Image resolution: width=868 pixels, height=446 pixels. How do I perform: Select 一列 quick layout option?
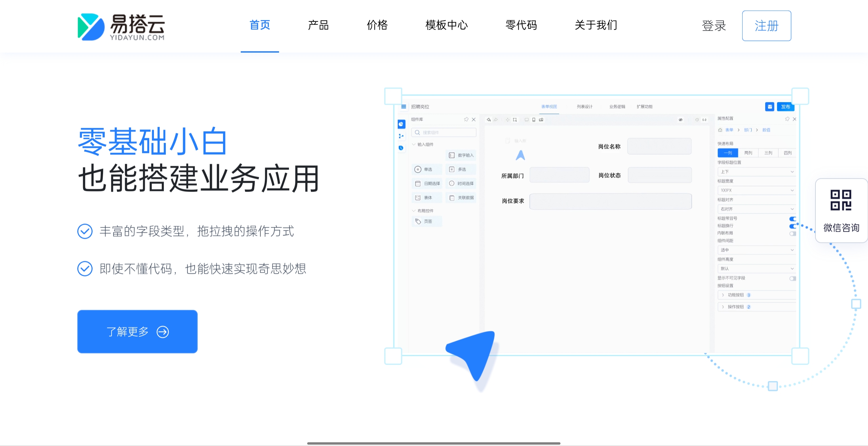pyautogui.click(x=728, y=153)
